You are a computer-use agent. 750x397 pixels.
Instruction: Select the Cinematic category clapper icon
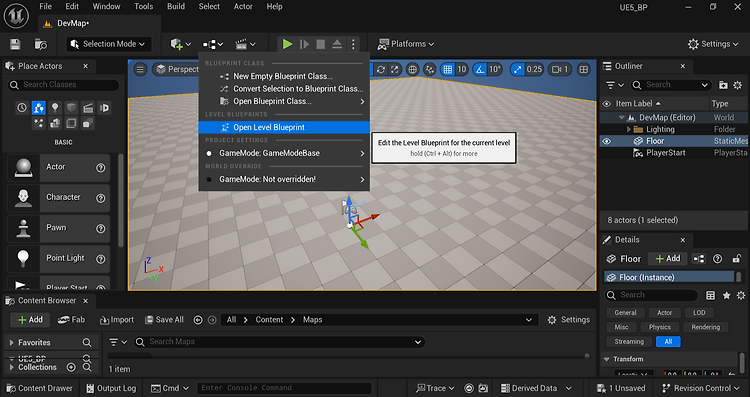point(88,108)
